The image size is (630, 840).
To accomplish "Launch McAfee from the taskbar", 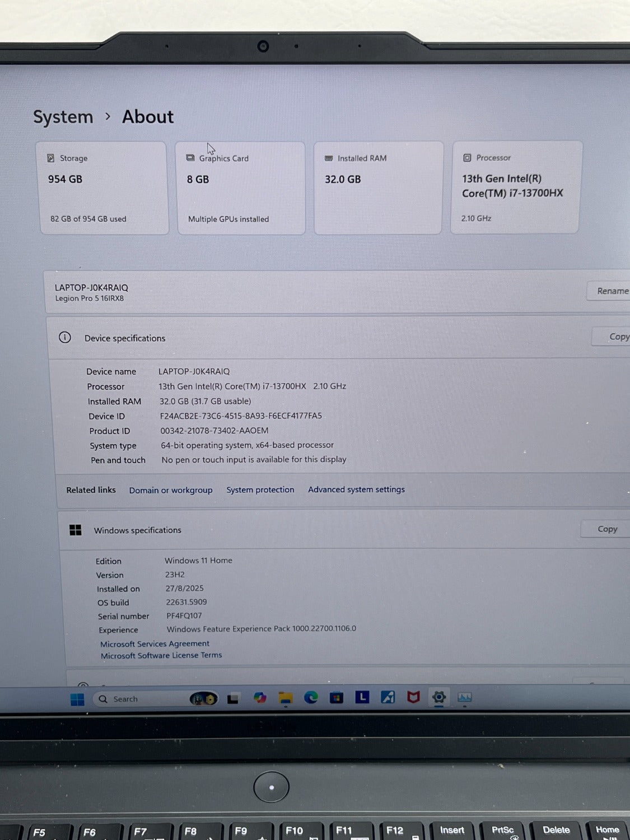I will coord(413,698).
